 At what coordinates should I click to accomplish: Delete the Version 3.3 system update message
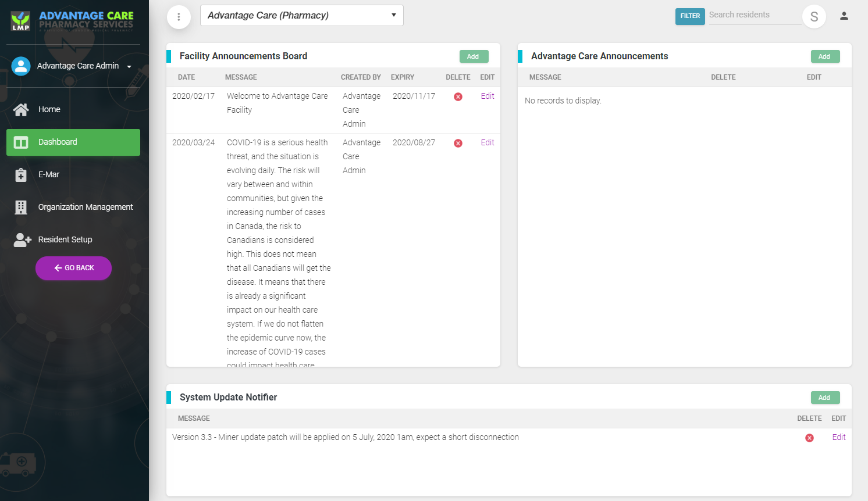pos(810,438)
